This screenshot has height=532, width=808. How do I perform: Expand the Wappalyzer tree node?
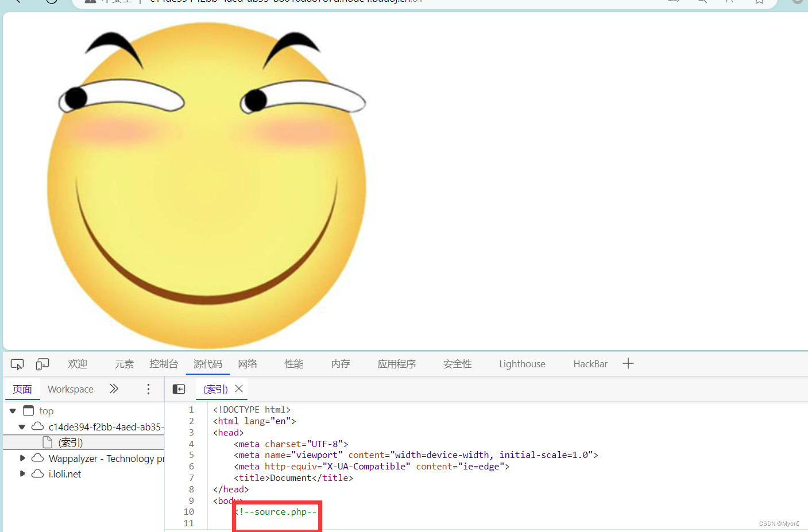click(22, 458)
